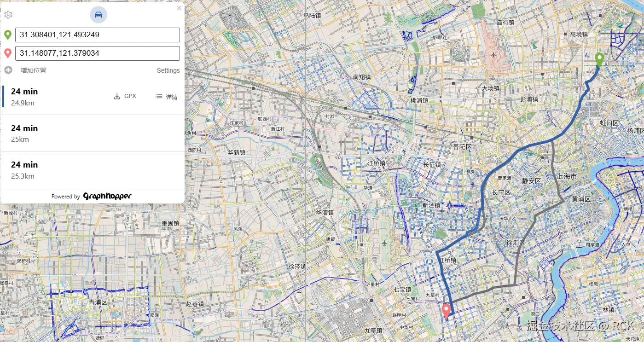Image resolution: width=644 pixels, height=342 pixels.
Task: Click the 马陆镇 map label
Action: tap(312, 15)
